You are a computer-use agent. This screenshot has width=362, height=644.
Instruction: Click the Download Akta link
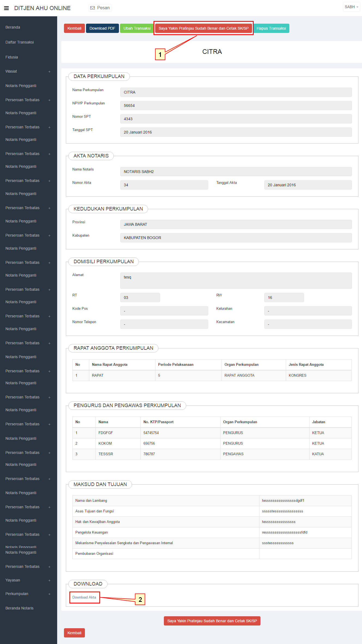pos(84,597)
